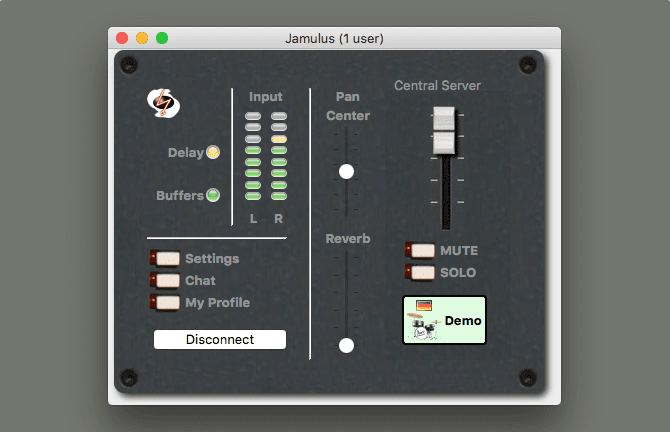Image resolution: width=670 pixels, height=432 pixels.
Task: Click the Central Server volume fader handle
Action: [x=443, y=131]
